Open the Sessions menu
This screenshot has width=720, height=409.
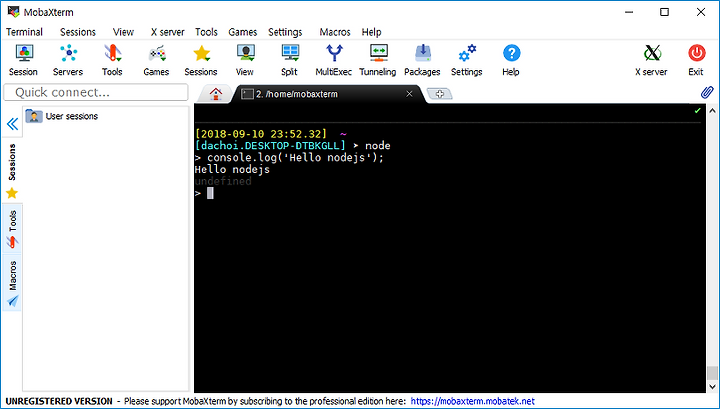(78, 32)
